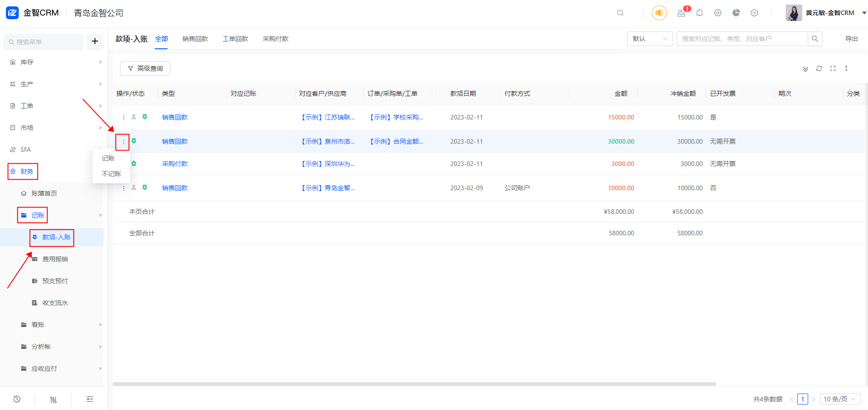Open customer link 【示例】泉州市洛
Image resolution: width=868 pixels, height=410 pixels.
pos(327,141)
